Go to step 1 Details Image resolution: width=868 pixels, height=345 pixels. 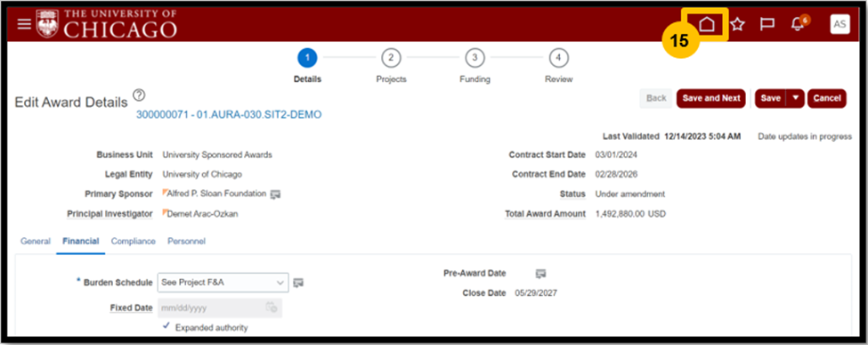point(307,57)
